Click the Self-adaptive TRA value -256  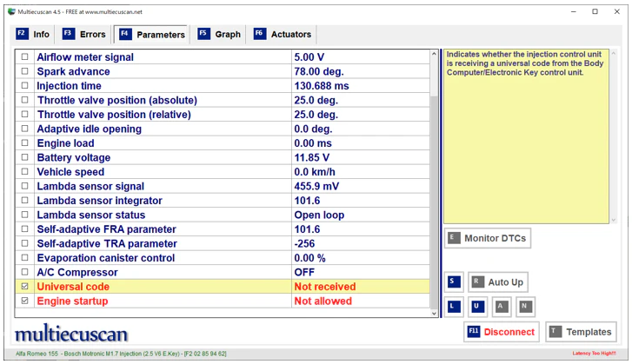click(305, 243)
